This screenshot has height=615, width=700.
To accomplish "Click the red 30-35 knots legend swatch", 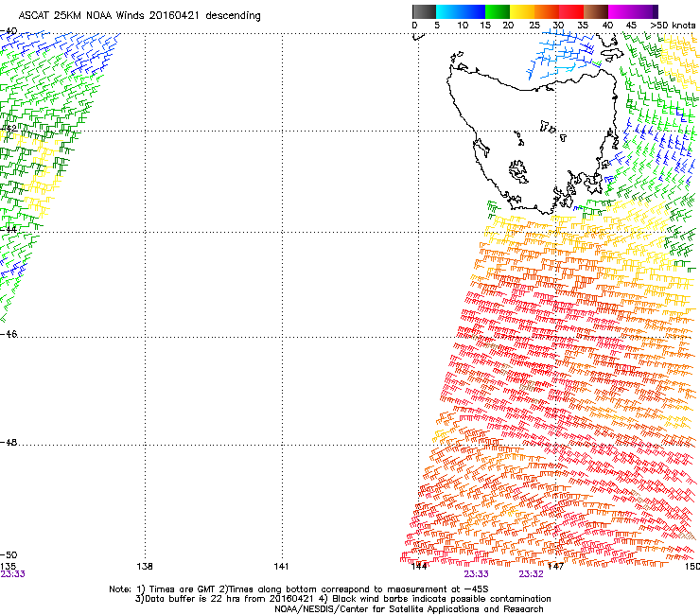I will click(x=571, y=11).
